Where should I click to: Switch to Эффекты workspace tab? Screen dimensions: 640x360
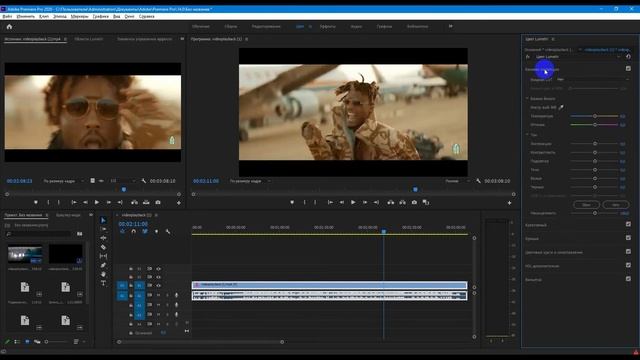tap(328, 27)
